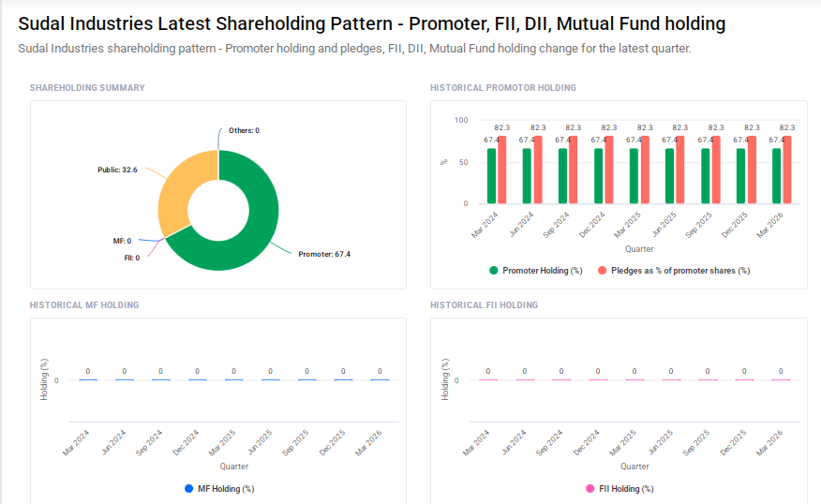This screenshot has height=504, width=821.
Task: Click the Mar 2026 point in FII holding chart
Action: pos(781,380)
